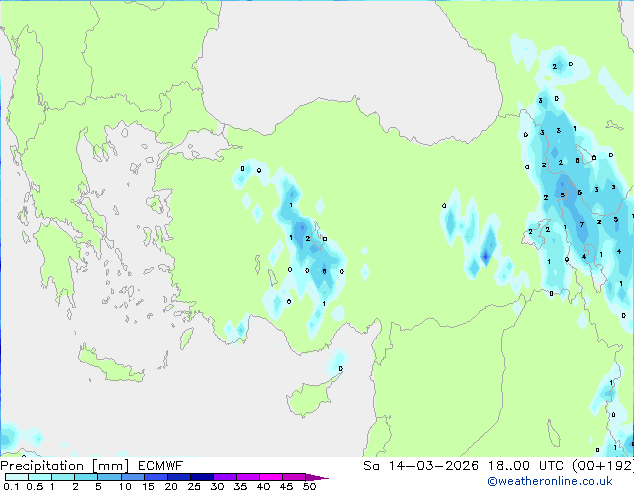Click the '18..00 UTC' time text
Image resolution: width=634 pixels, height=490 pixels.
pyautogui.click(x=525, y=466)
